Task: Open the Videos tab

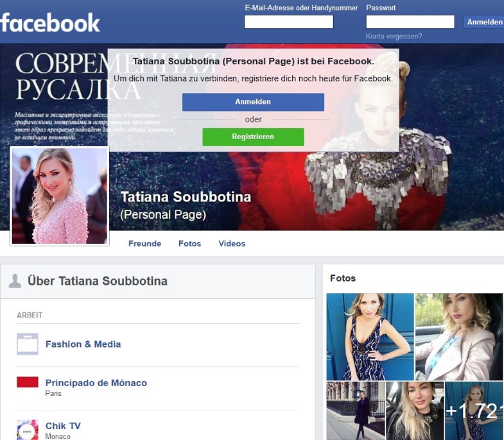Action: coord(232,244)
